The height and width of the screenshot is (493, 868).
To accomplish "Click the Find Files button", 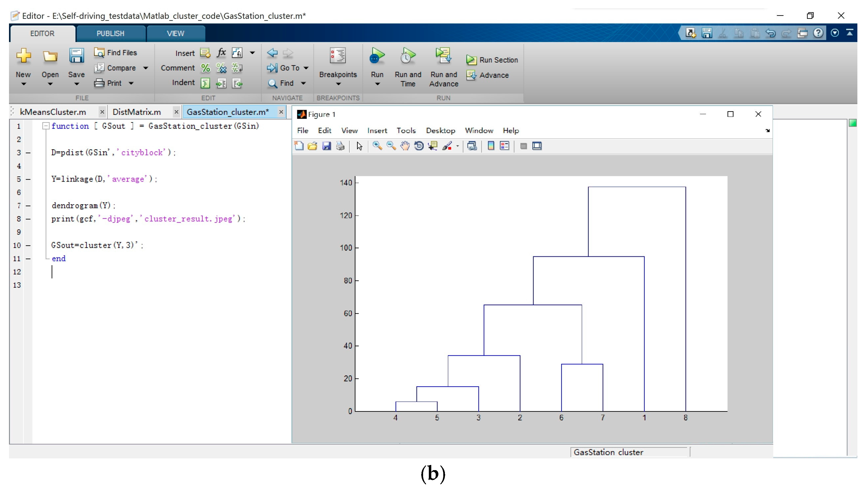I will 116,53.
